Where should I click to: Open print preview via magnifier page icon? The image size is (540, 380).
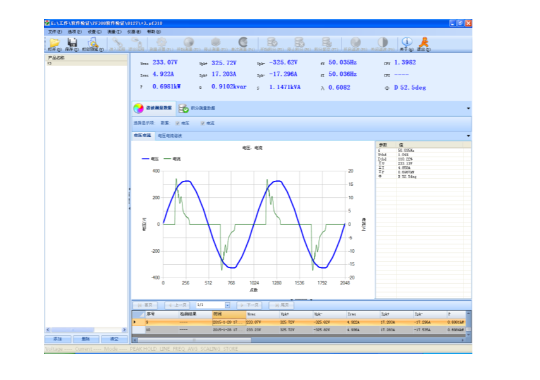point(92,43)
